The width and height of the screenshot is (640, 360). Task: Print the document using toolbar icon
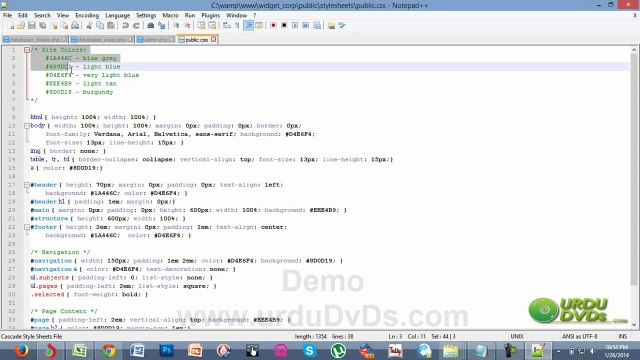[x=75, y=26]
